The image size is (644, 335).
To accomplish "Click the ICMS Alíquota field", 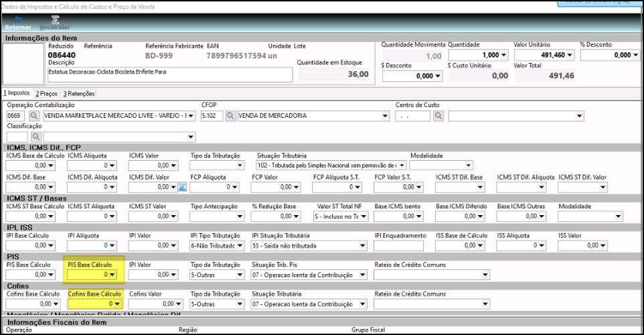I will coord(92,165).
